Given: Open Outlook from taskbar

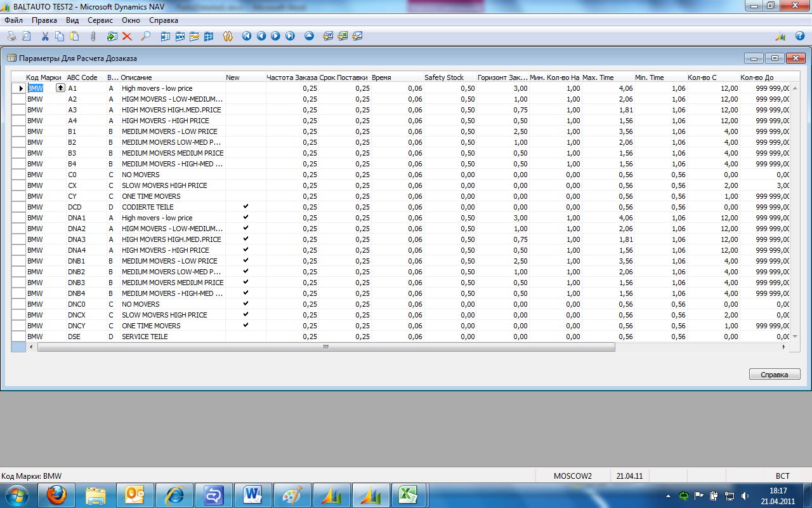Looking at the screenshot, I should click(x=135, y=495).
